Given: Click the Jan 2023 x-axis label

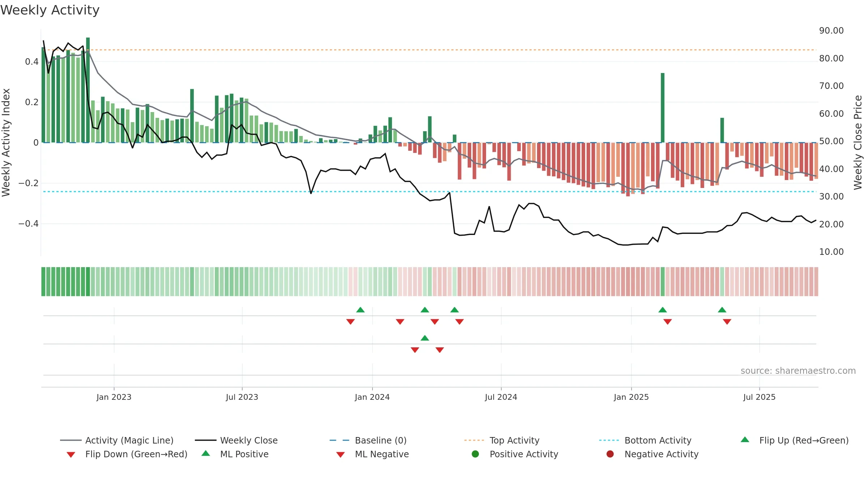Looking at the screenshot, I should (114, 397).
